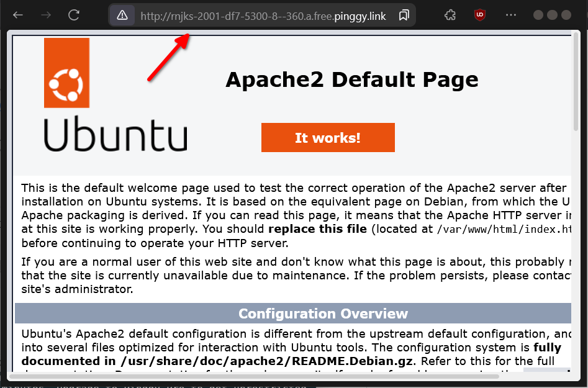Click the pinggy.link URL in the address bar
Viewport: 588px width, 388px height.
pos(263,16)
